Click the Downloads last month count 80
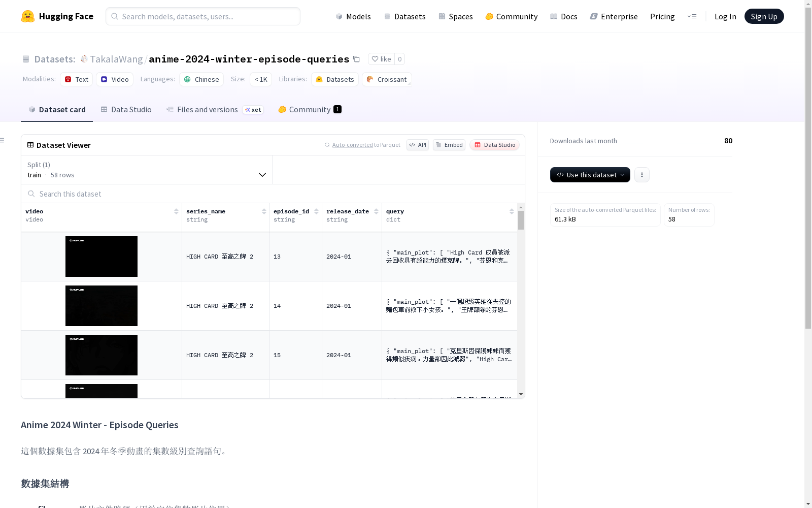 [728, 141]
